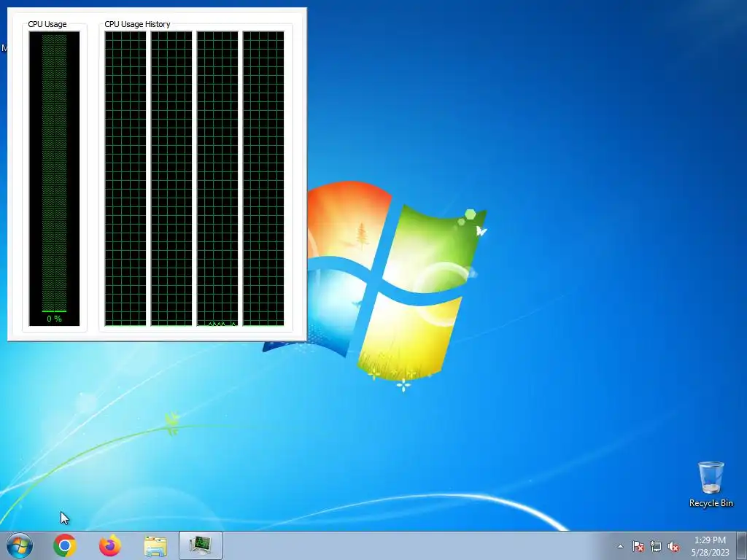The height and width of the screenshot is (560, 747).
Task: Click the Task Manager taskbar button
Action: pos(201,545)
